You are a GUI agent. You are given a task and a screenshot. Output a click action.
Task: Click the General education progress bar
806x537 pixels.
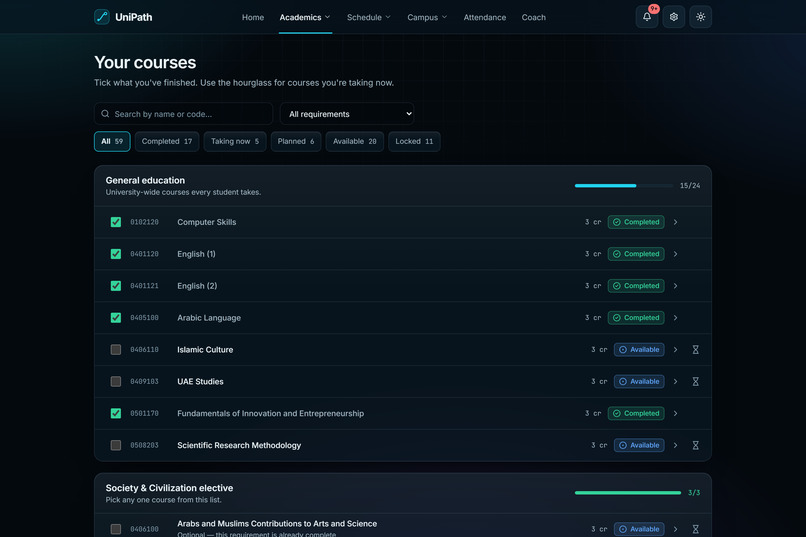[x=624, y=186]
